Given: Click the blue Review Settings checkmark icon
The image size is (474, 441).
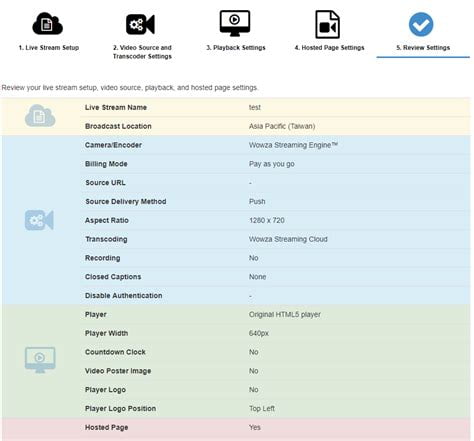Looking at the screenshot, I should [421, 24].
